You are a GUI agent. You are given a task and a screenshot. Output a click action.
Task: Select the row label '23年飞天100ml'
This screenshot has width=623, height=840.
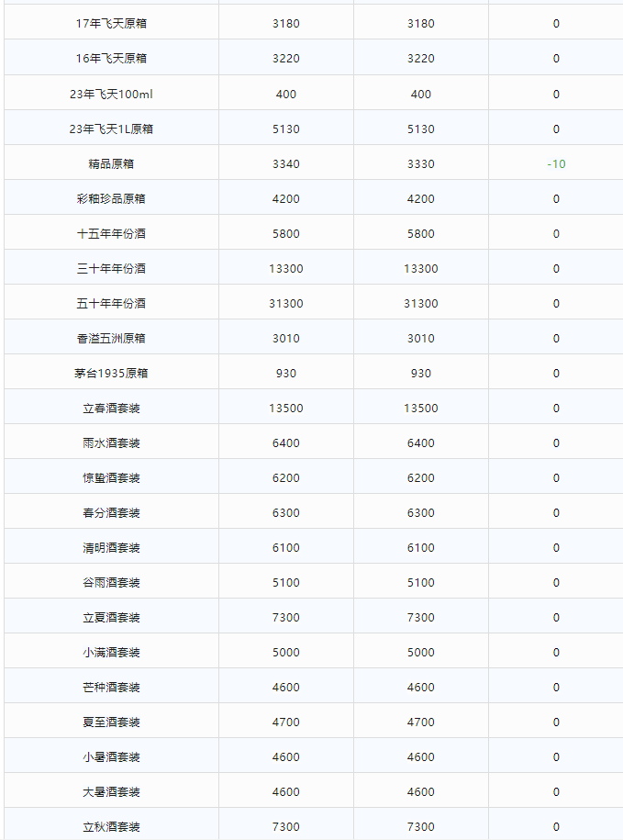tap(111, 95)
